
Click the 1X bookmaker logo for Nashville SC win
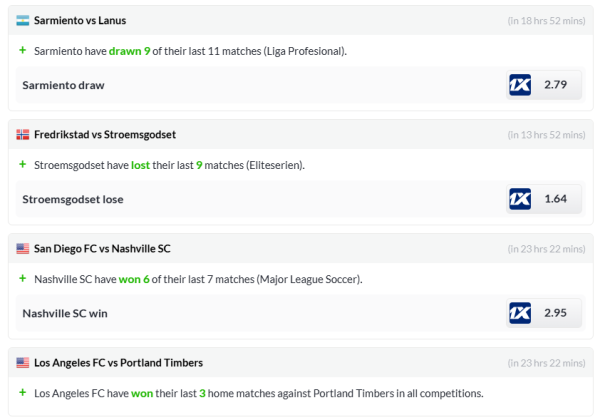(520, 313)
